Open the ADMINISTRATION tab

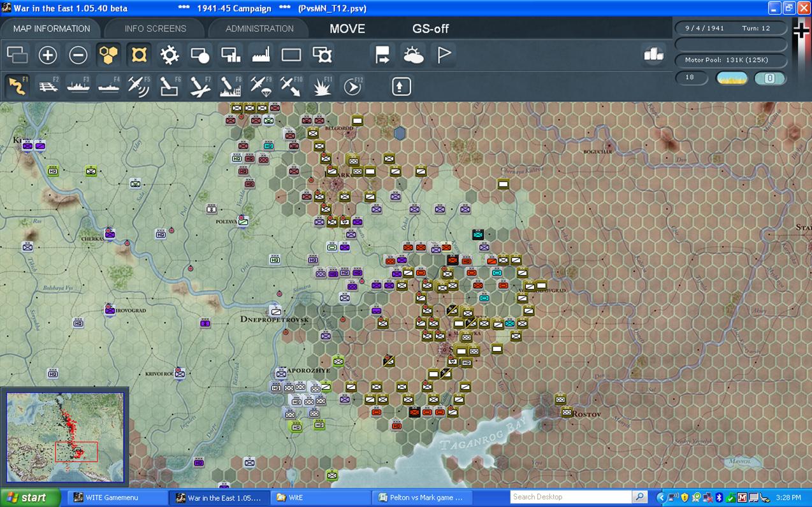[259, 29]
